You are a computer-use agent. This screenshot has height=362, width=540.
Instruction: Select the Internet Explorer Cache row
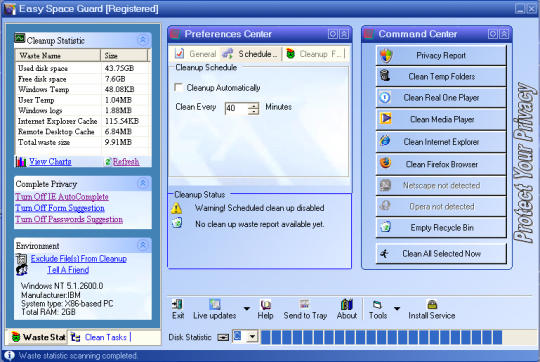click(83, 121)
